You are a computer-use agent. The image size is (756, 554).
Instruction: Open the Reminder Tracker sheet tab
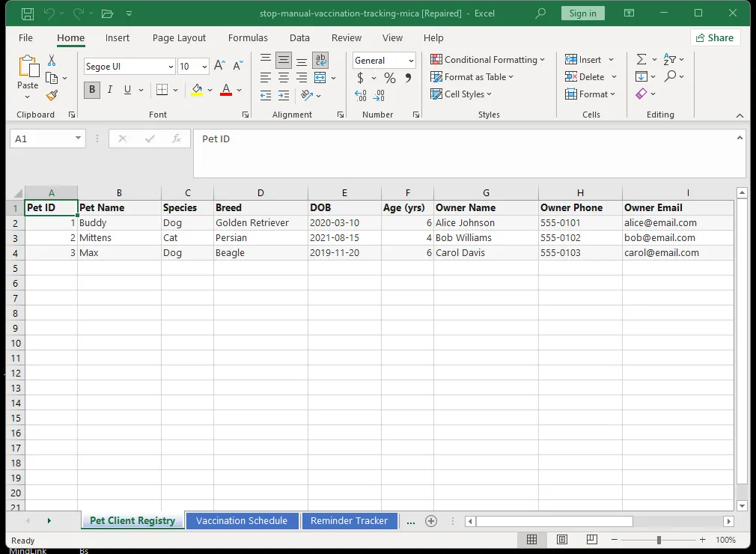349,521
